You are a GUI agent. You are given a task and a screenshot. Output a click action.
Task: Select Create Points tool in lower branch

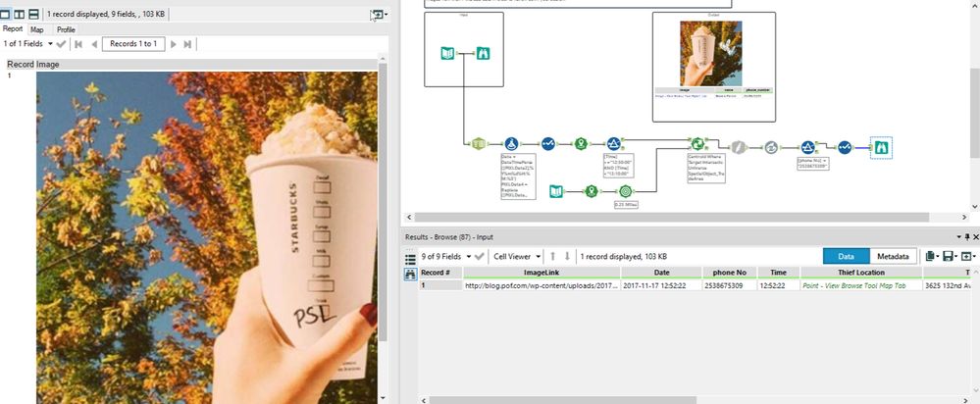592,191
